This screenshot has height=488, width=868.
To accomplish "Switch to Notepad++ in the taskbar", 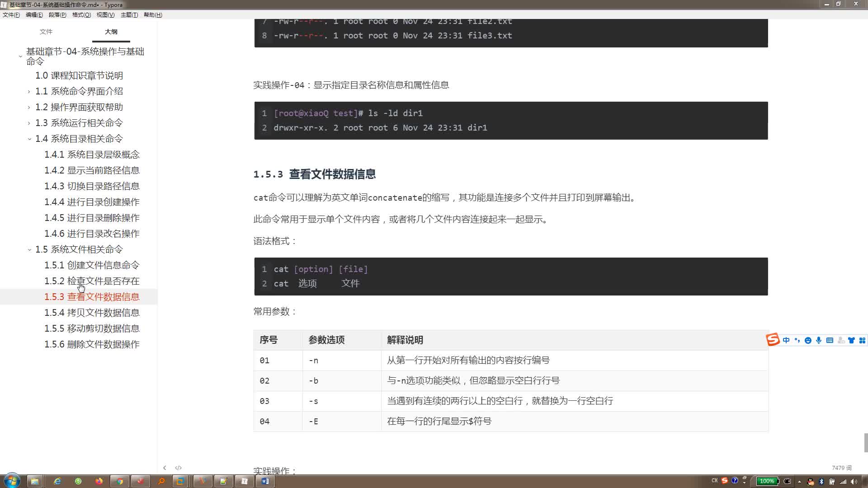I will [x=223, y=481].
